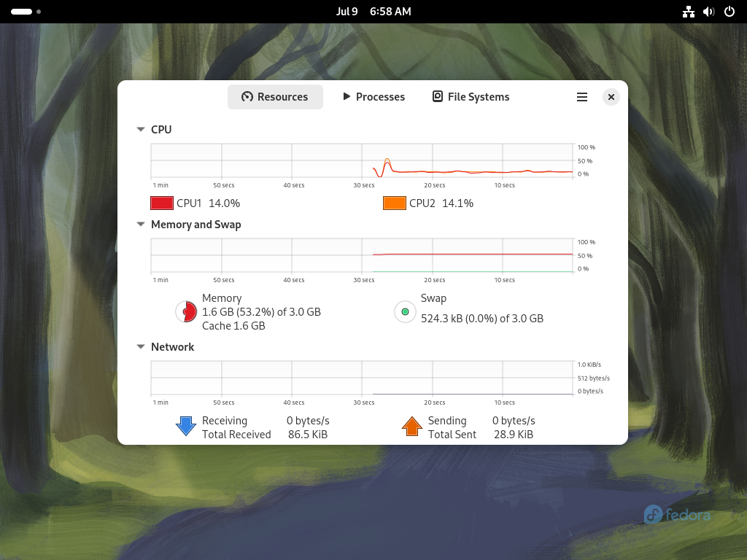Click the CPU1 14.0% label

point(208,203)
